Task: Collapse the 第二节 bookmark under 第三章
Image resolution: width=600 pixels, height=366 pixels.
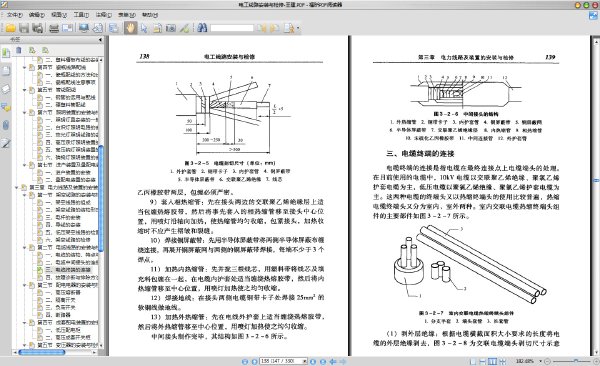Action: point(24,247)
